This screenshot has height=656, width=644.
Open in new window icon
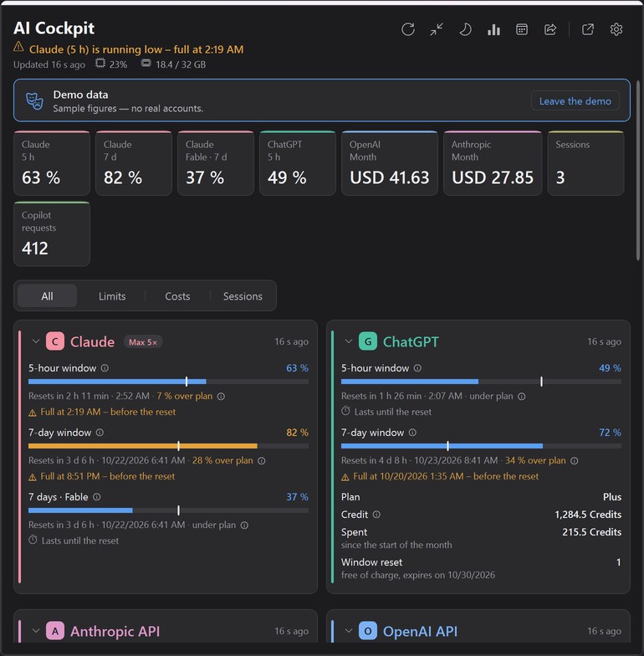(587, 29)
